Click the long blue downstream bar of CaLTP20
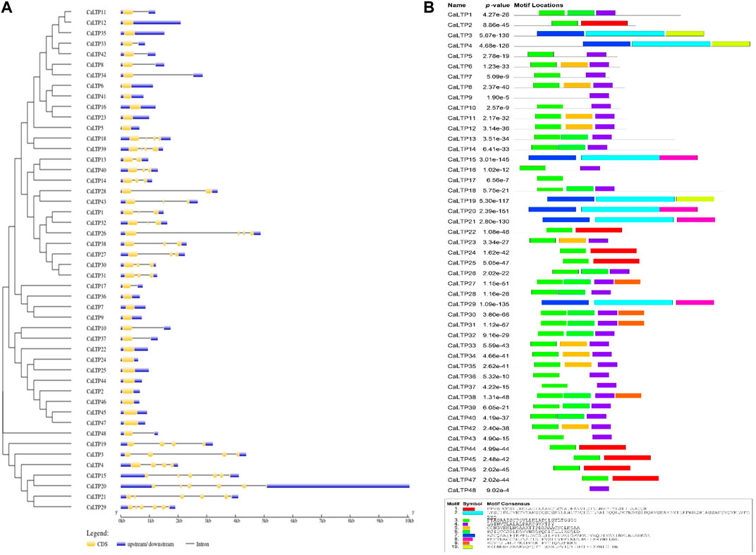 [338, 486]
